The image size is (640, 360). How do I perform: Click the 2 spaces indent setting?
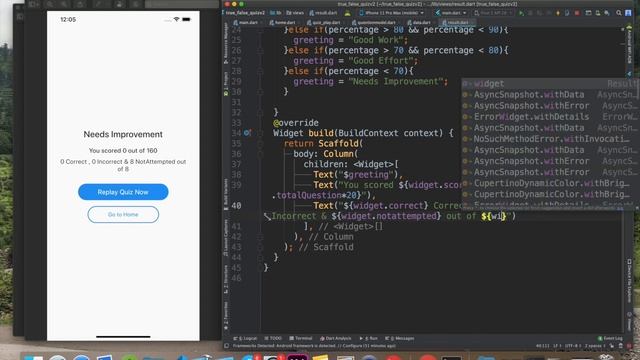(594, 346)
